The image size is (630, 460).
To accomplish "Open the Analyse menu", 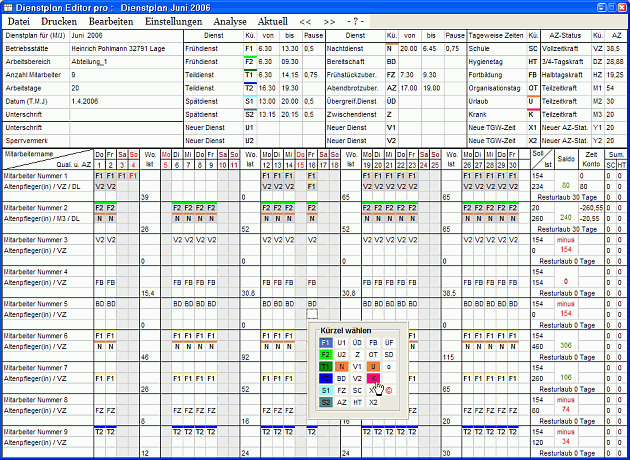I will (230, 22).
